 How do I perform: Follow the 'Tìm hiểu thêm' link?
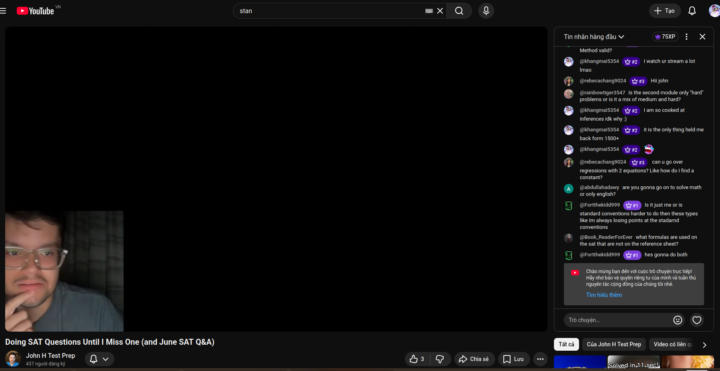pyautogui.click(x=604, y=295)
